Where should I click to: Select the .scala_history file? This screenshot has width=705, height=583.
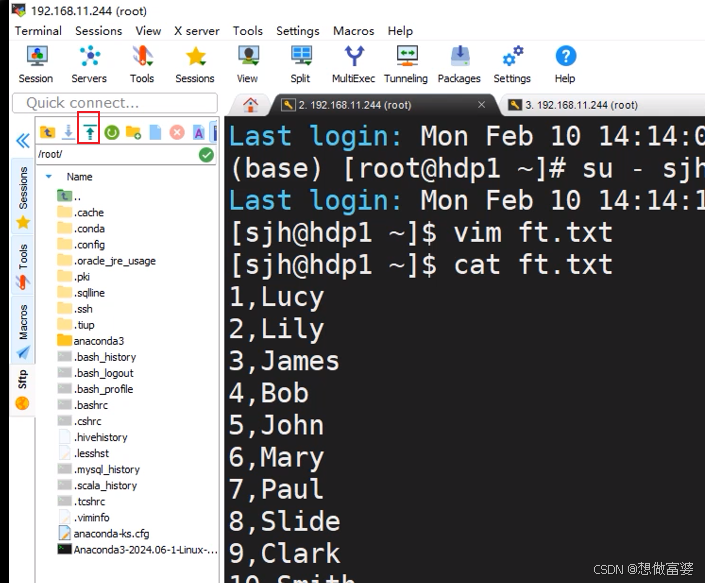click(x=98, y=485)
